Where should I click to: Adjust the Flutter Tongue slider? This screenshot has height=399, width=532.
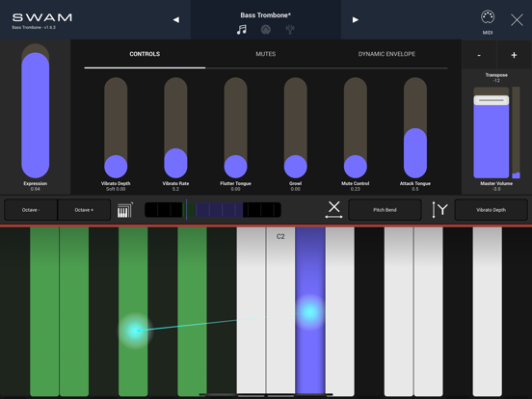pyautogui.click(x=235, y=127)
